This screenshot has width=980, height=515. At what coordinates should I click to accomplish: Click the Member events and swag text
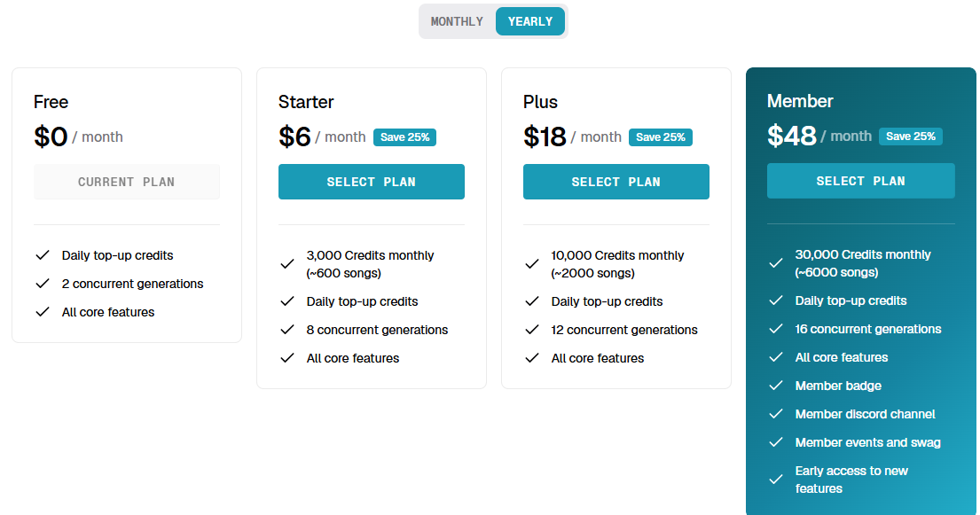[x=867, y=442]
